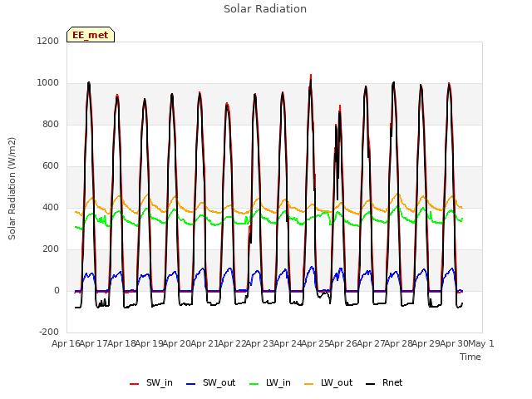This screenshot has width=532, height=399.
Task: Click the -200 y-axis tick label
Action: pyautogui.click(x=49, y=332)
